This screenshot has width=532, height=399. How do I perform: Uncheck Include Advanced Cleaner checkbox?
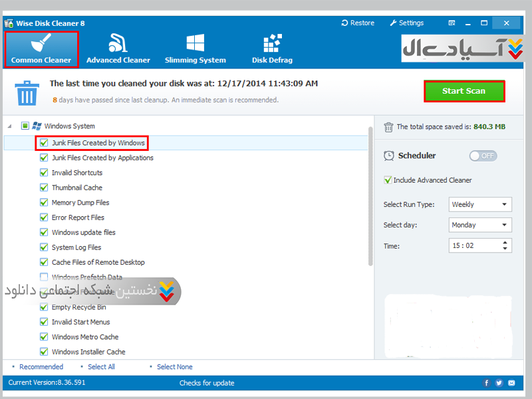[388, 180]
